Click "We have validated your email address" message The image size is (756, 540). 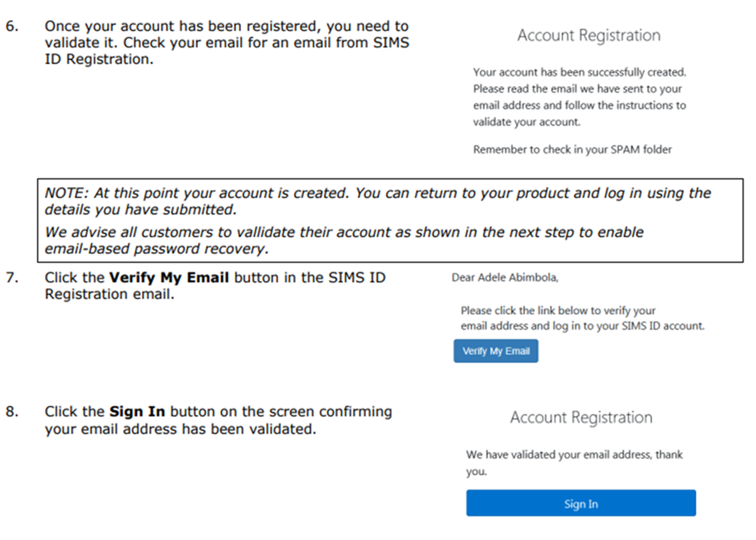coord(574,455)
